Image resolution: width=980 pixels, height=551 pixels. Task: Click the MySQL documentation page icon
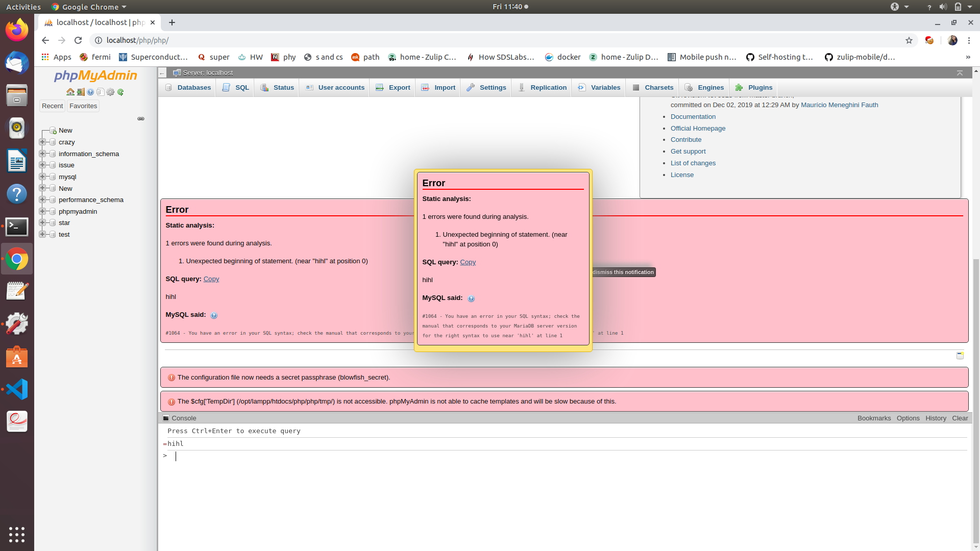click(101, 92)
